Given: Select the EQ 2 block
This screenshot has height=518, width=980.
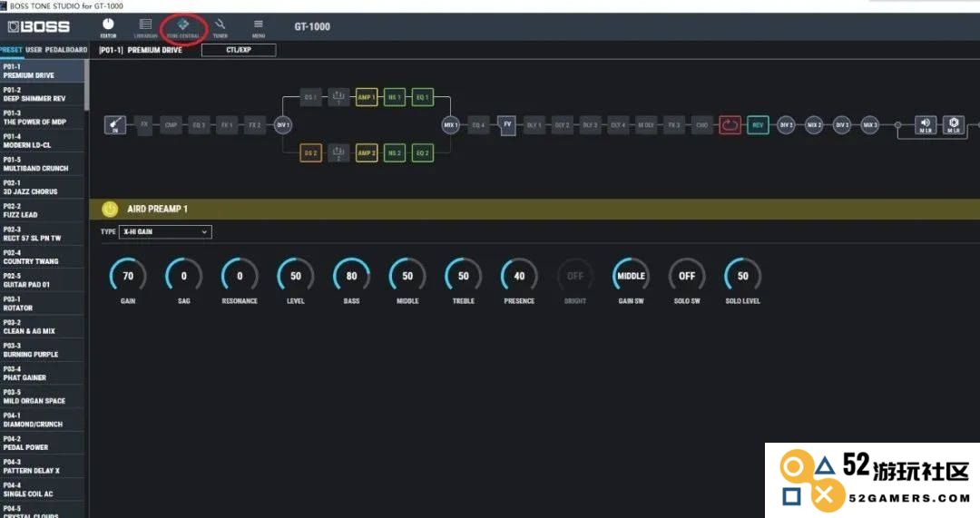Looking at the screenshot, I should [423, 152].
